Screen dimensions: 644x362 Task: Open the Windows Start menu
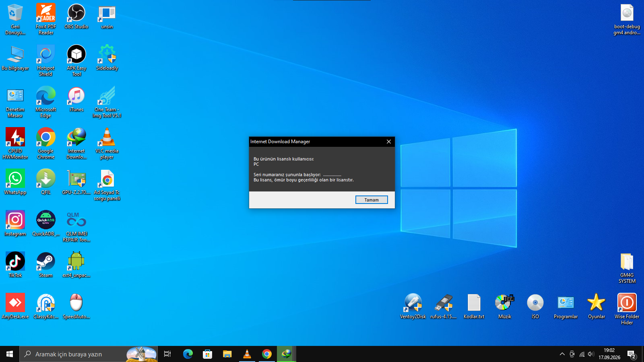pyautogui.click(x=10, y=354)
